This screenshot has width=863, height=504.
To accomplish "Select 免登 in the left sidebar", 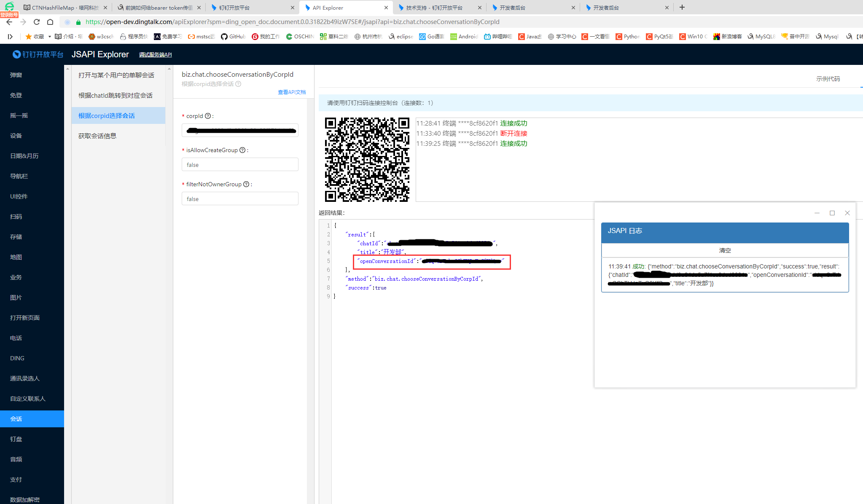I will click(x=32, y=95).
